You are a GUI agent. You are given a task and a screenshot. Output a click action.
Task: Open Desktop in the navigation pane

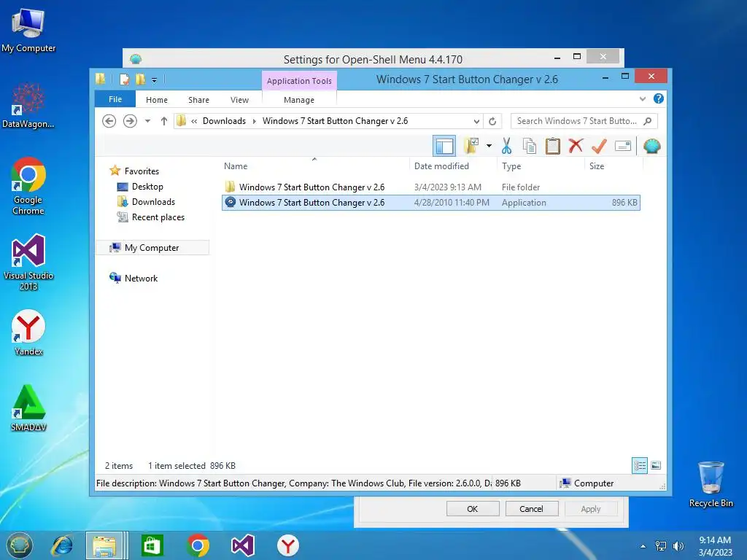pyautogui.click(x=147, y=187)
